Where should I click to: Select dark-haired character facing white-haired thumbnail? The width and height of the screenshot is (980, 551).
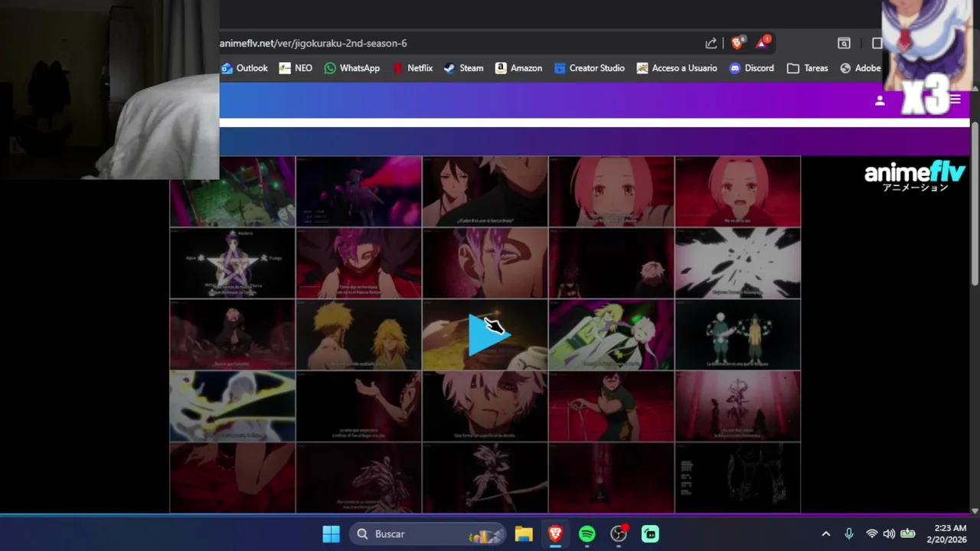(485, 191)
